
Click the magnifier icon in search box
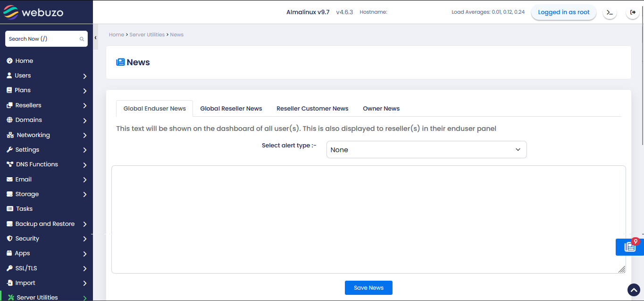coord(82,39)
